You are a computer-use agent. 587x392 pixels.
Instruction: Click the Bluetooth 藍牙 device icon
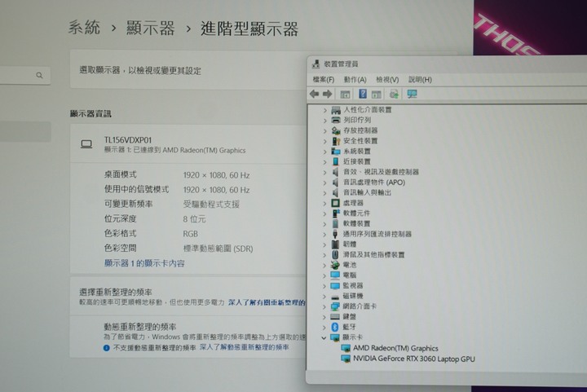[x=335, y=327]
